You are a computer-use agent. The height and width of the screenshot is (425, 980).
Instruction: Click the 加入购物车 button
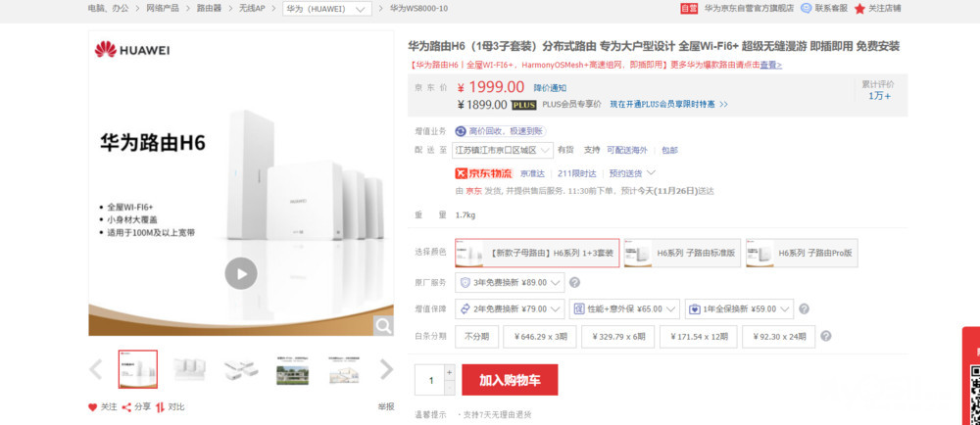coord(510,379)
